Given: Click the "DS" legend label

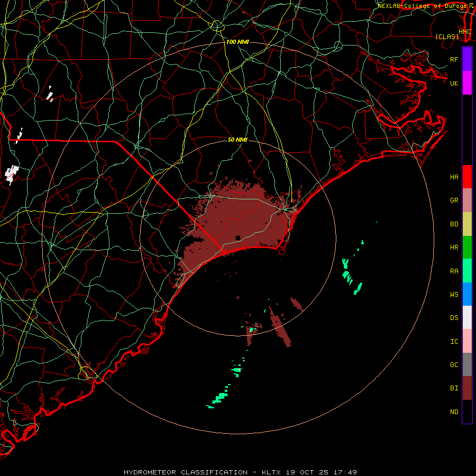Looking at the screenshot, I should 454,318.
